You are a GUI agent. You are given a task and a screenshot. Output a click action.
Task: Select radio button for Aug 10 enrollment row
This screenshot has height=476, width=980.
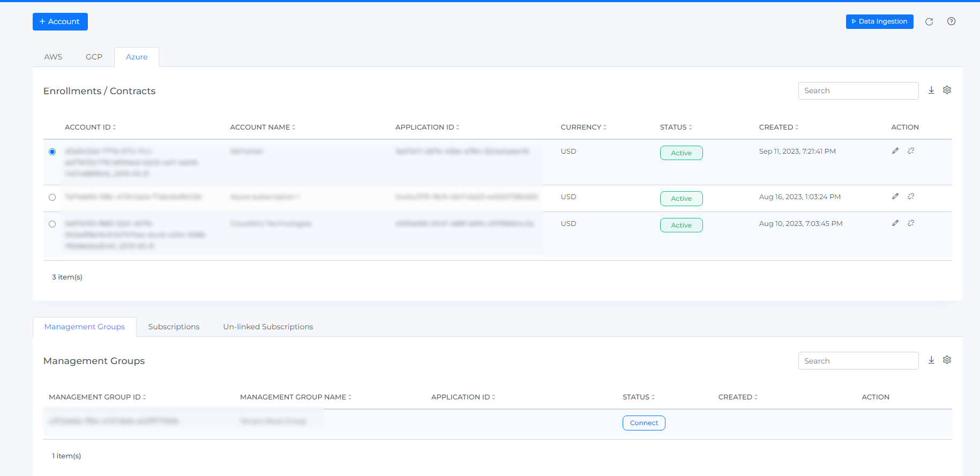click(52, 224)
